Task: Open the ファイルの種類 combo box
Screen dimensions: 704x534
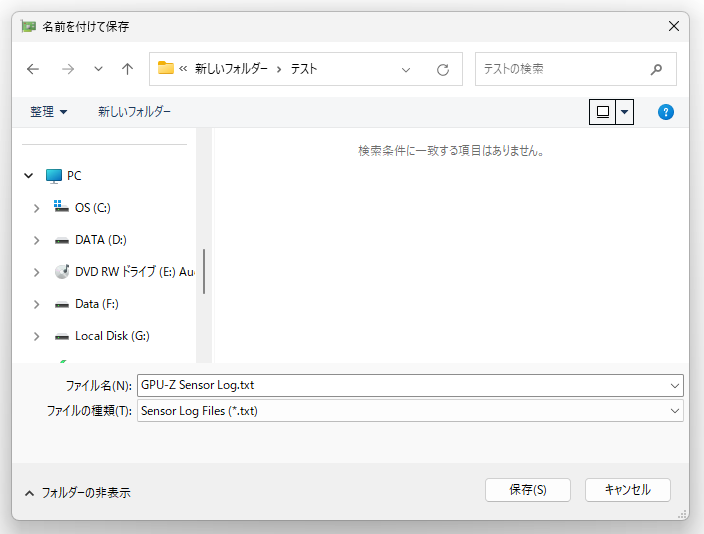Action: click(410, 411)
